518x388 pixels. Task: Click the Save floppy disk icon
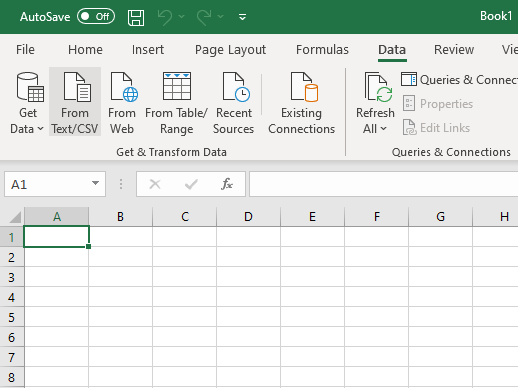136,17
